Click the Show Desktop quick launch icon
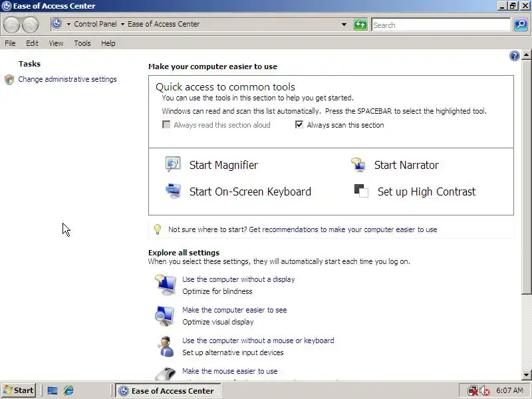The width and height of the screenshot is (532, 399). [53, 390]
